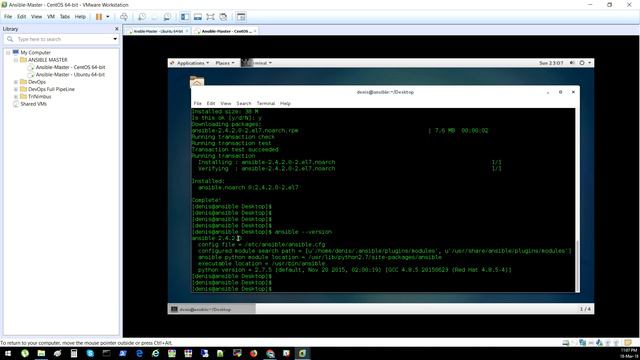Open the power options dropdown arrow beside pause
Image resolution: width=640 pixels, height=360 pixels.
[108, 17]
